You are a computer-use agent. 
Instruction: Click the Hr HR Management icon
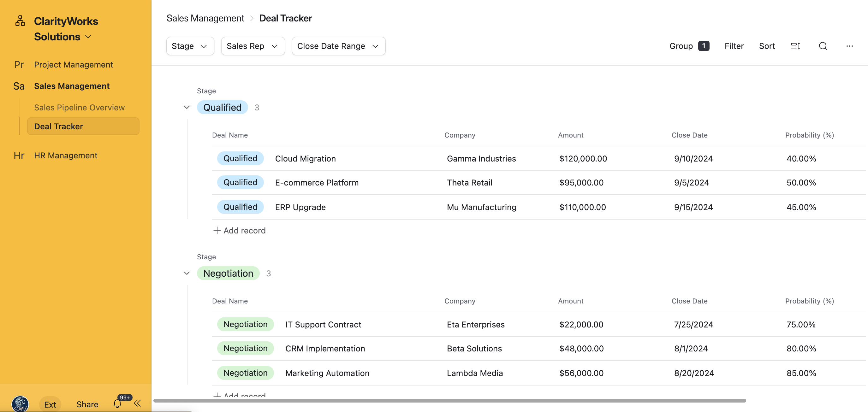tap(19, 156)
